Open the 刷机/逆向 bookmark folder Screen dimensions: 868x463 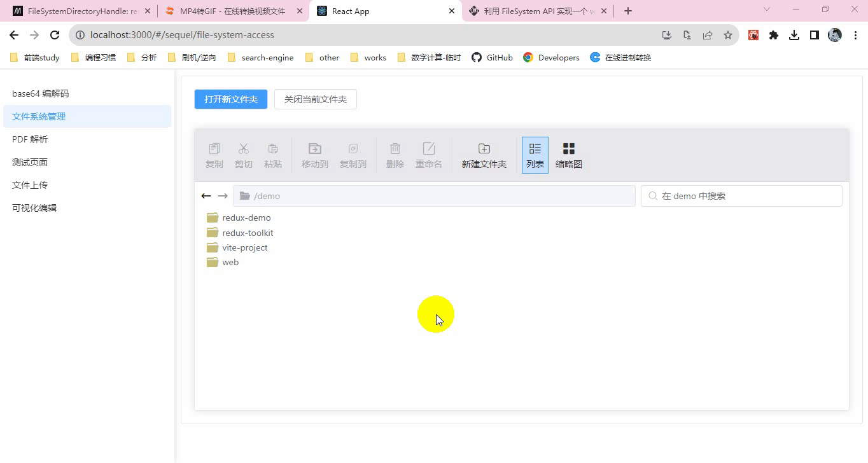(192, 57)
